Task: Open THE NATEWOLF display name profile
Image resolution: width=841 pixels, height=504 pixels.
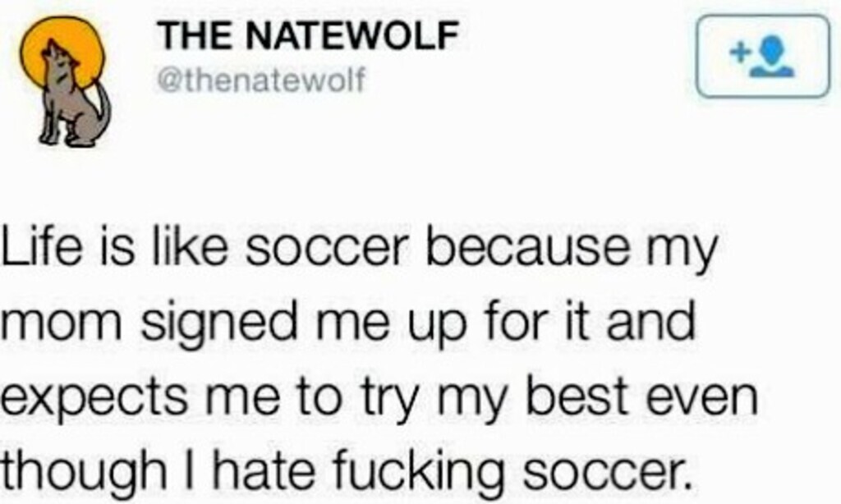Action: pyautogui.click(x=308, y=35)
